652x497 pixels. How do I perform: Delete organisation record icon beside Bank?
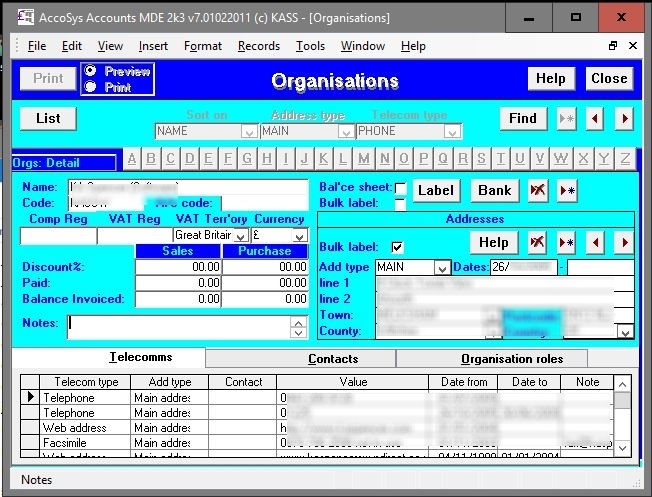point(538,190)
